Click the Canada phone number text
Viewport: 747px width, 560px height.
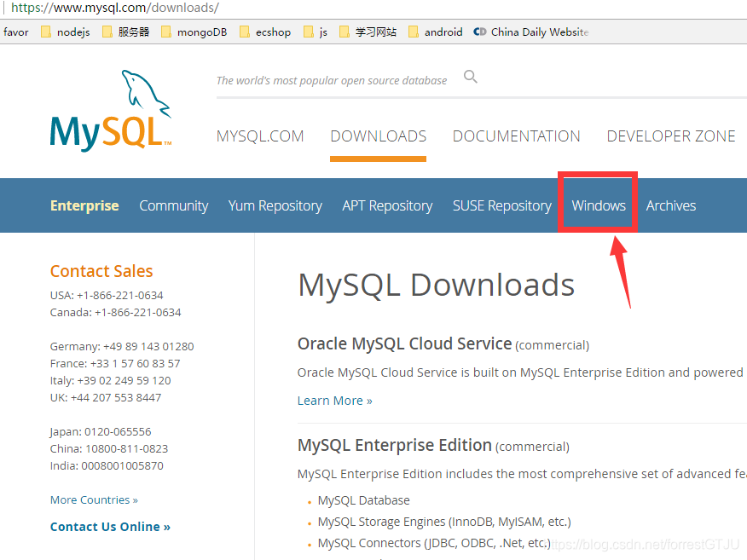point(116,312)
